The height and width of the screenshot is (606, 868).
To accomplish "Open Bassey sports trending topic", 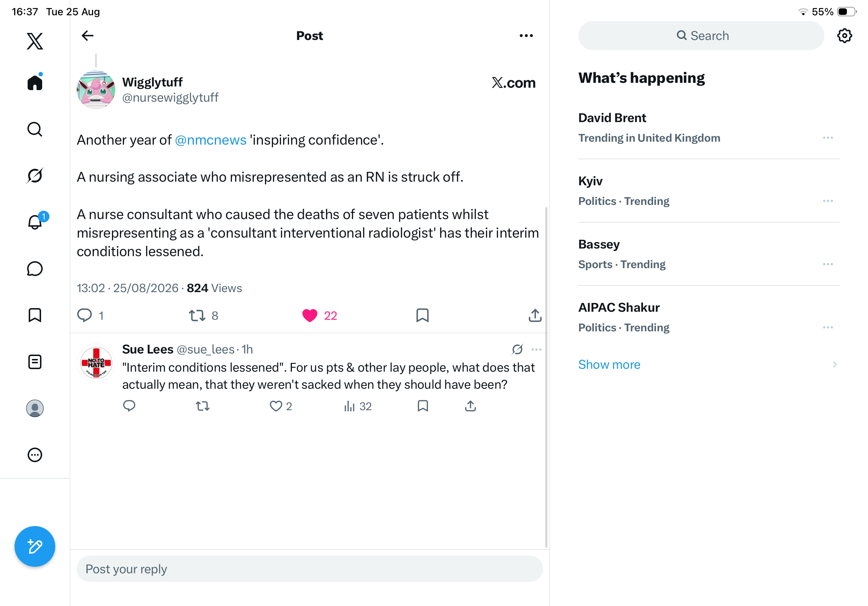I will pyautogui.click(x=708, y=254).
